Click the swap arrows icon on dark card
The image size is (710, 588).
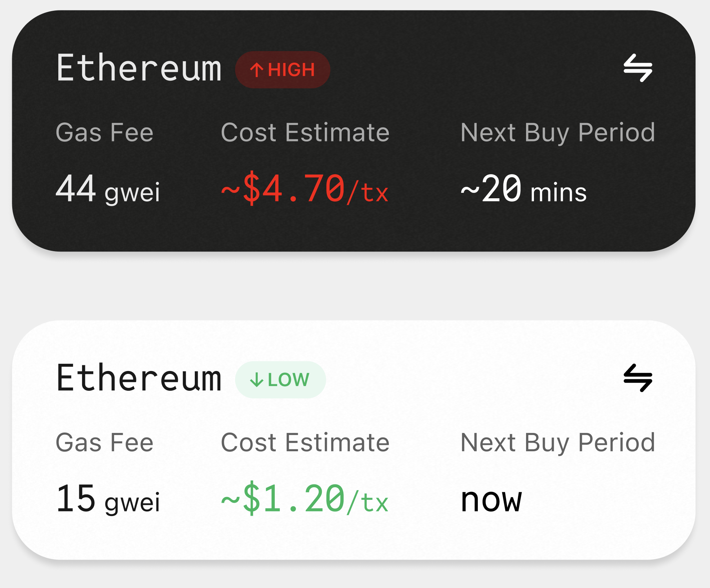[x=638, y=68]
